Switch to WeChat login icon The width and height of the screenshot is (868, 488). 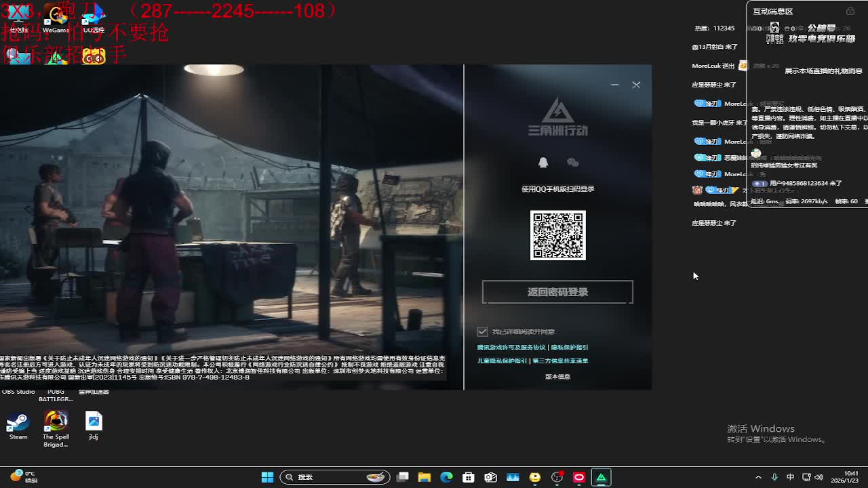click(572, 163)
